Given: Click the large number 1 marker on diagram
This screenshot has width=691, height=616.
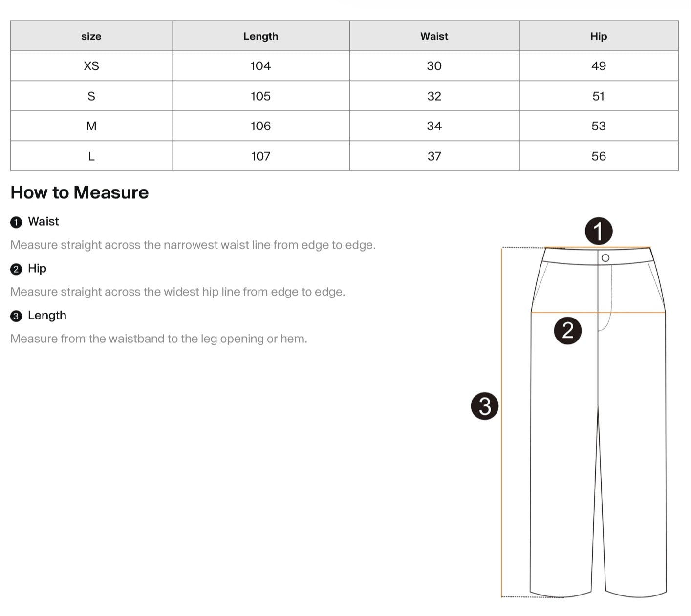Looking at the screenshot, I should click(599, 231).
